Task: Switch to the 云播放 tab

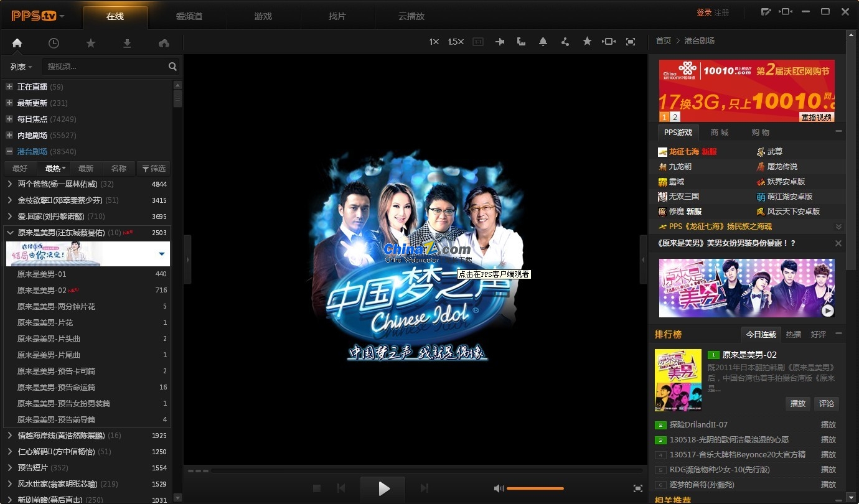Action: click(x=411, y=17)
